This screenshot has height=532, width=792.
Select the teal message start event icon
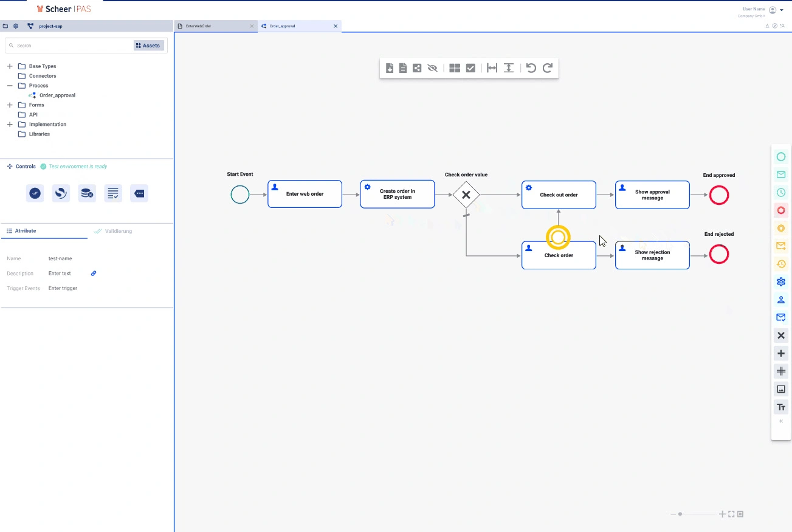(x=781, y=174)
